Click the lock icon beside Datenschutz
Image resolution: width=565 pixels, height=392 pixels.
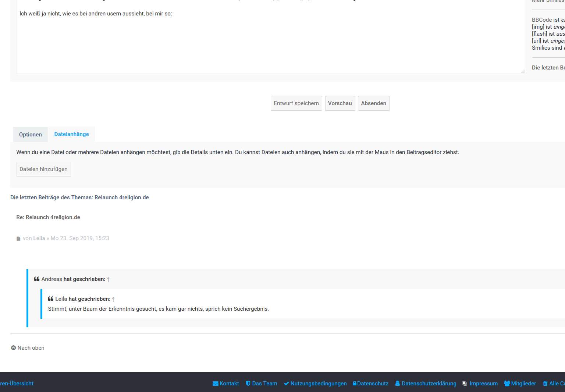(355, 383)
